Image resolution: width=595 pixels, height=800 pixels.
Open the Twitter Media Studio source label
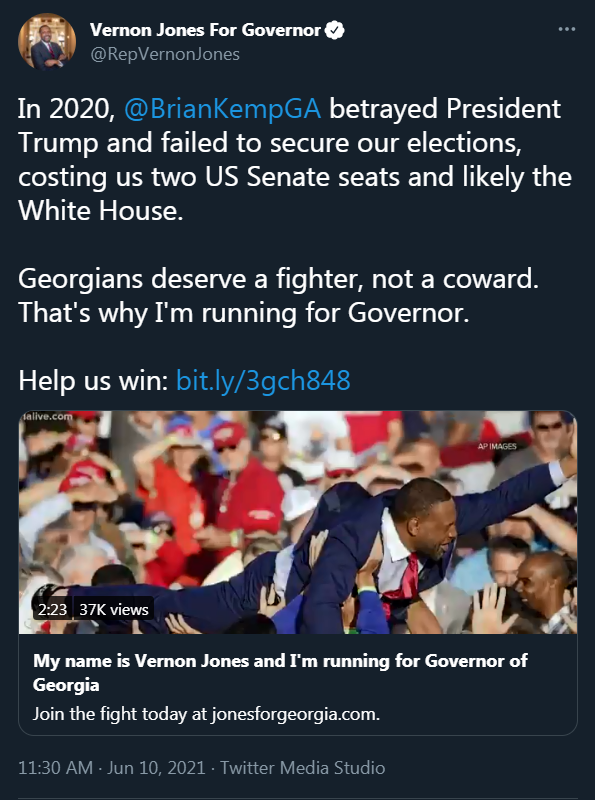coord(303,767)
